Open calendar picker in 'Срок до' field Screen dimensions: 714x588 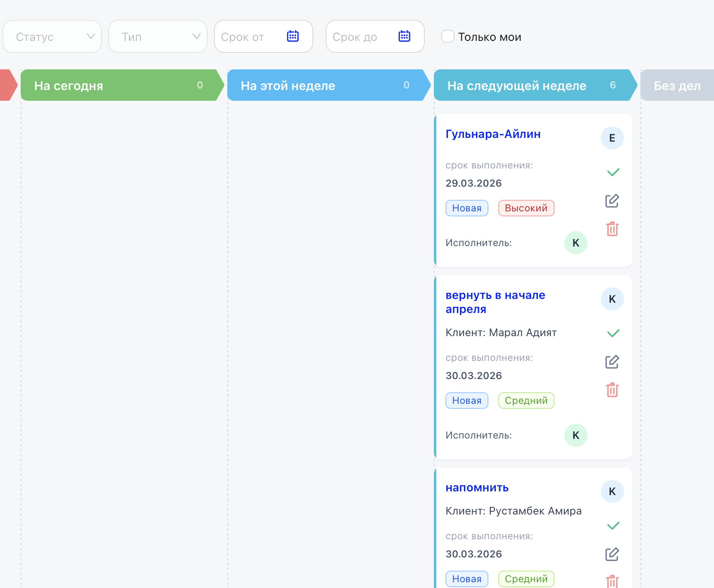[404, 36]
